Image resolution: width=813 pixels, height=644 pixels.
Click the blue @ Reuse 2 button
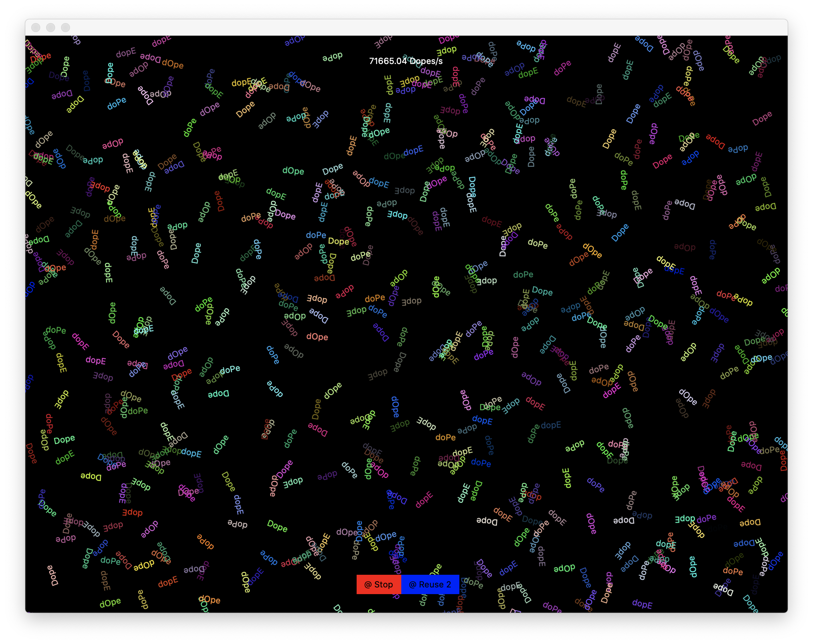click(x=430, y=584)
